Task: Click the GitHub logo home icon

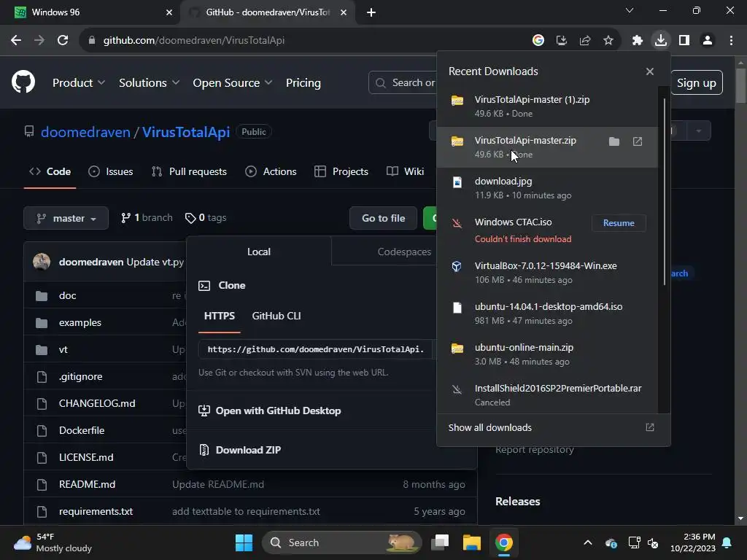Action: click(23, 82)
